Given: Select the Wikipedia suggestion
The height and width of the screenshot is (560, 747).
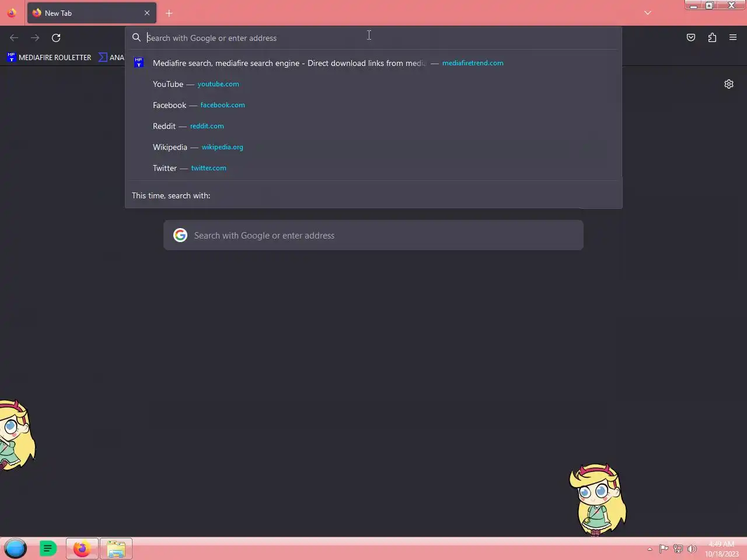Looking at the screenshot, I should click(373, 147).
